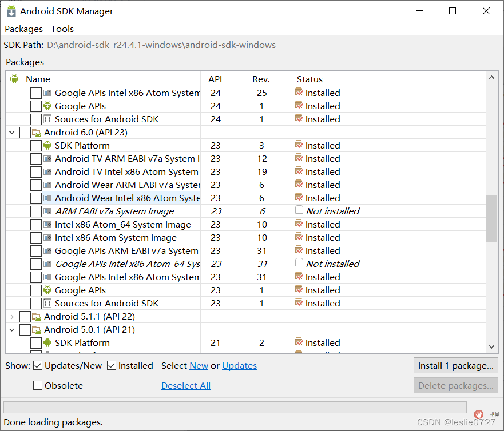The image size is (504, 431).
Task: Click Android icon of SDK Platform API 21
Action: point(47,342)
